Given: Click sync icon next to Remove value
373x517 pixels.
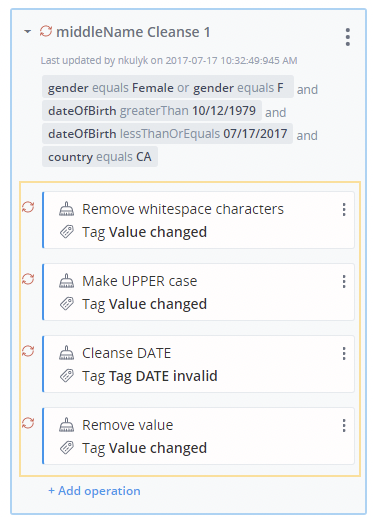Looking at the screenshot, I should pos(28,423).
